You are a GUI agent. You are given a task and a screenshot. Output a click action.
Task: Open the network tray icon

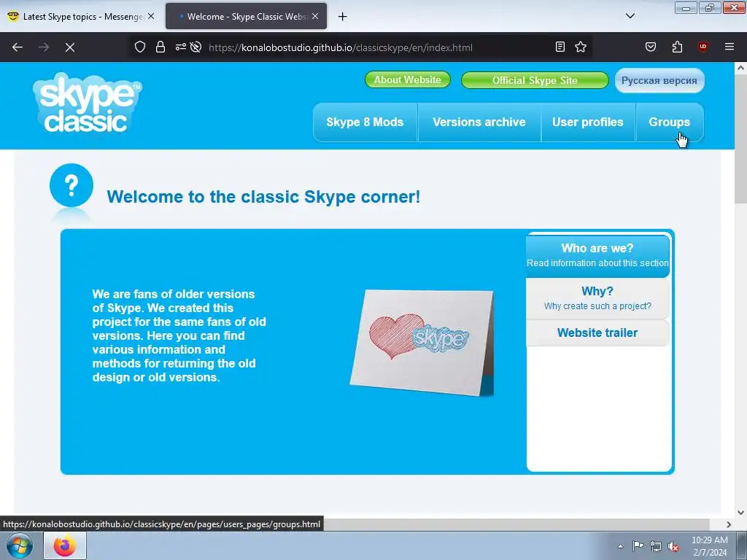(x=656, y=546)
